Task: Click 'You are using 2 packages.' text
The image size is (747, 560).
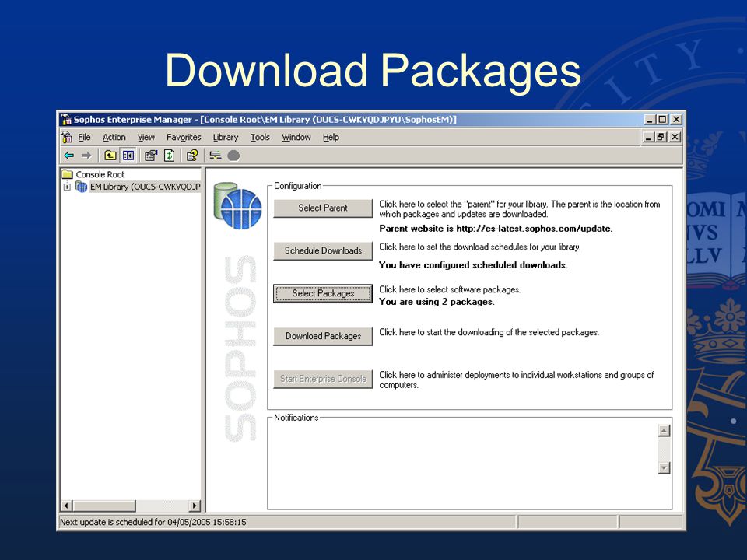Action: [x=437, y=302]
